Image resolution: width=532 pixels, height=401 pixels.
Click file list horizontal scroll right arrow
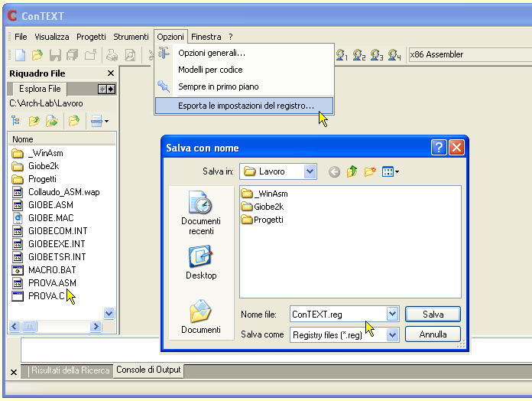coord(96,326)
